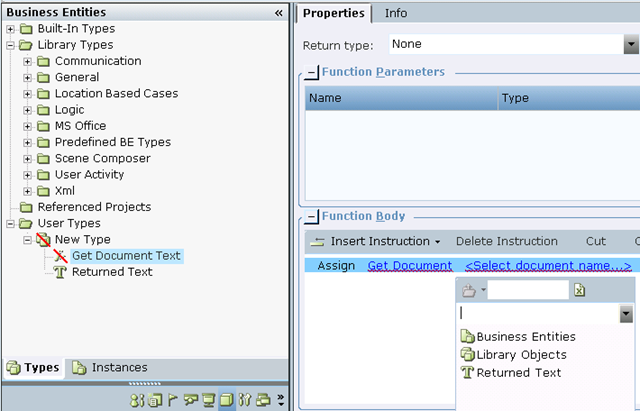640x411 pixels.
Task: Click the cube-shaped icon in bottom toolbar
Action: tap(227, 400)
